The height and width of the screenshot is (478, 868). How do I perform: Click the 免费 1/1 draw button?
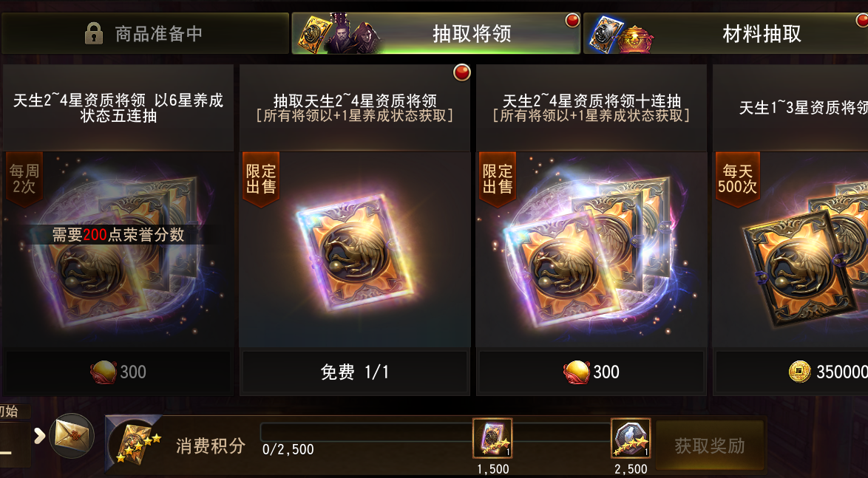(x=355, y=372)
